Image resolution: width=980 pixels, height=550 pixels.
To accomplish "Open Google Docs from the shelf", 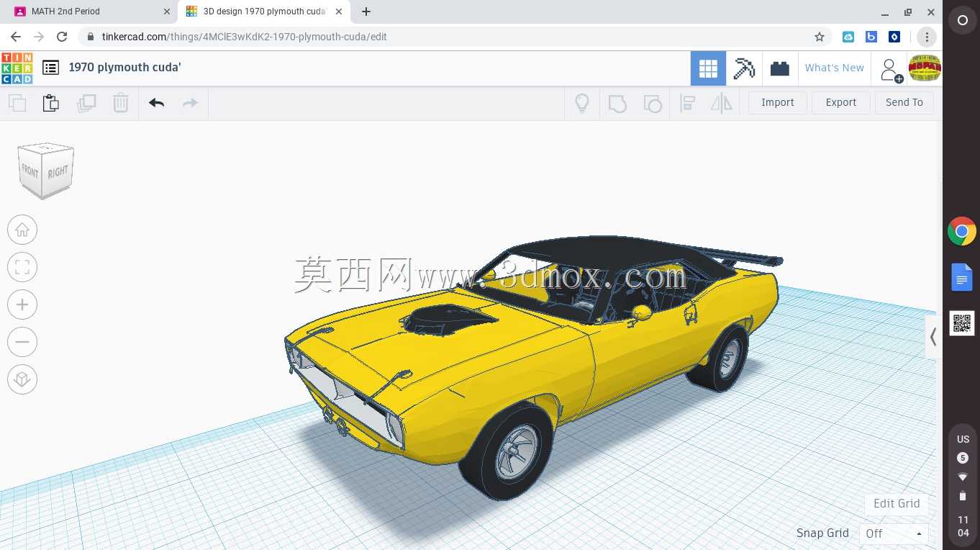I will pos(962,277).
